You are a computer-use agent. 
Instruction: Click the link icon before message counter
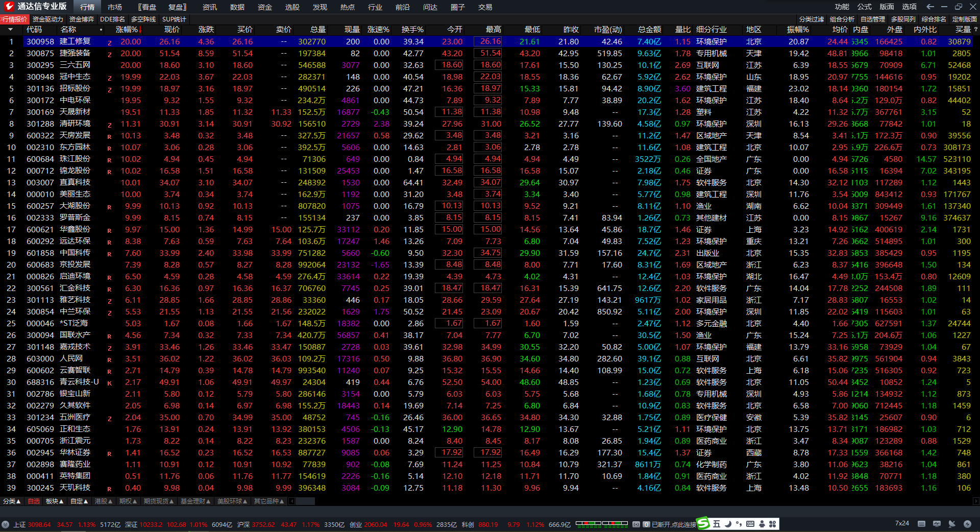(636, 524)
